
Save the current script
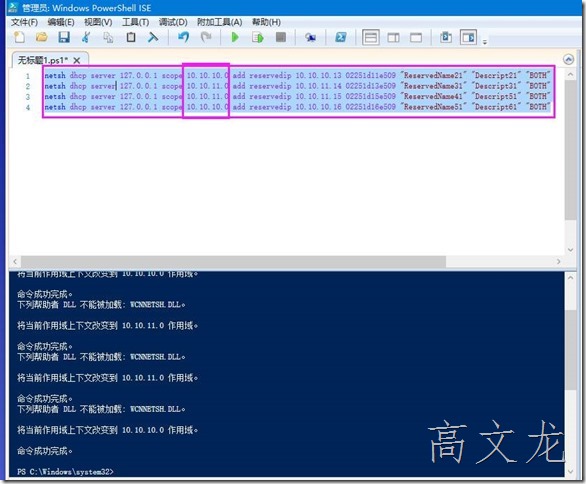click(x=64, y=37)
